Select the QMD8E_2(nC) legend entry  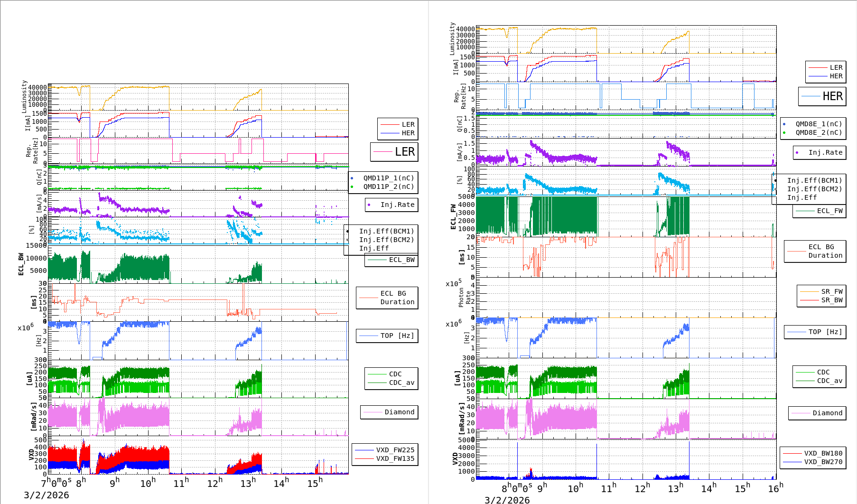[x=818, y=132]
